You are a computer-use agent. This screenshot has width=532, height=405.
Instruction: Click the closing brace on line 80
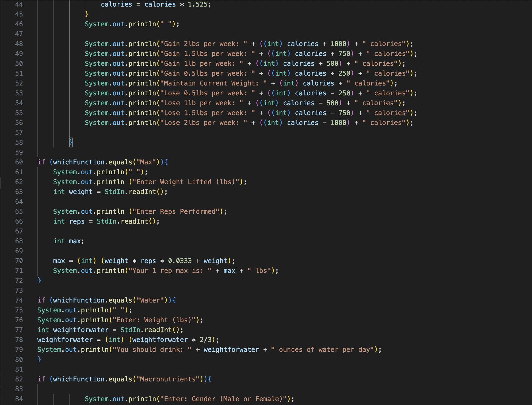(39, 359)
